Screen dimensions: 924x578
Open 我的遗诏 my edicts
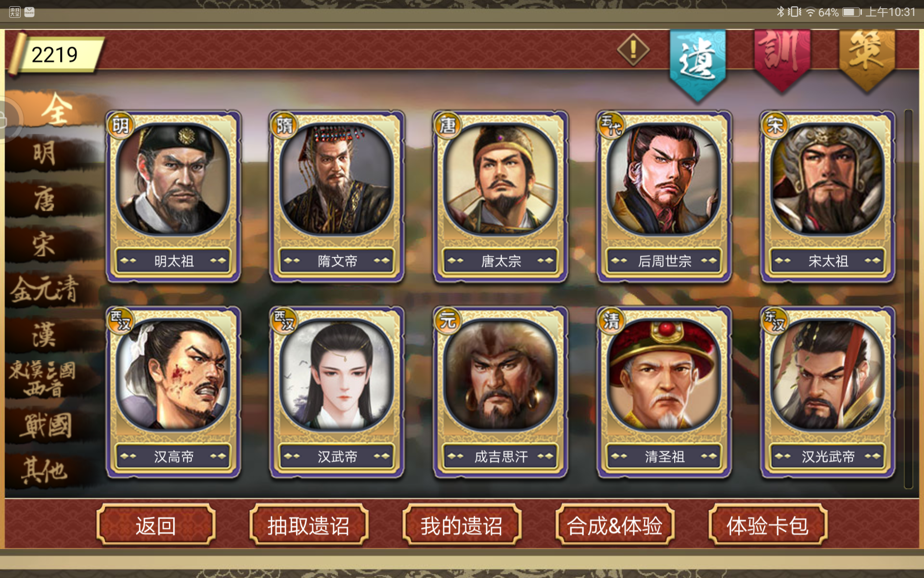click(462, 525)
